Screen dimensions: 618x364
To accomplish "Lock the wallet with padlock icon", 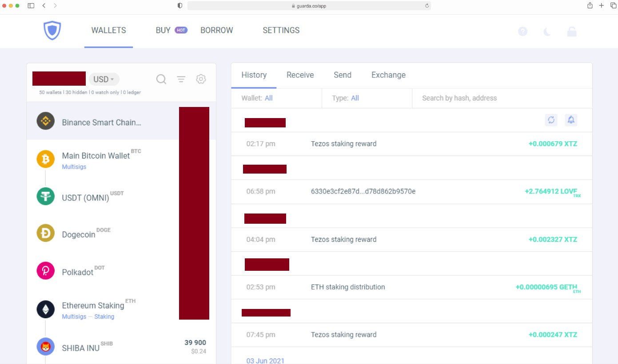I will click(572, 32).
